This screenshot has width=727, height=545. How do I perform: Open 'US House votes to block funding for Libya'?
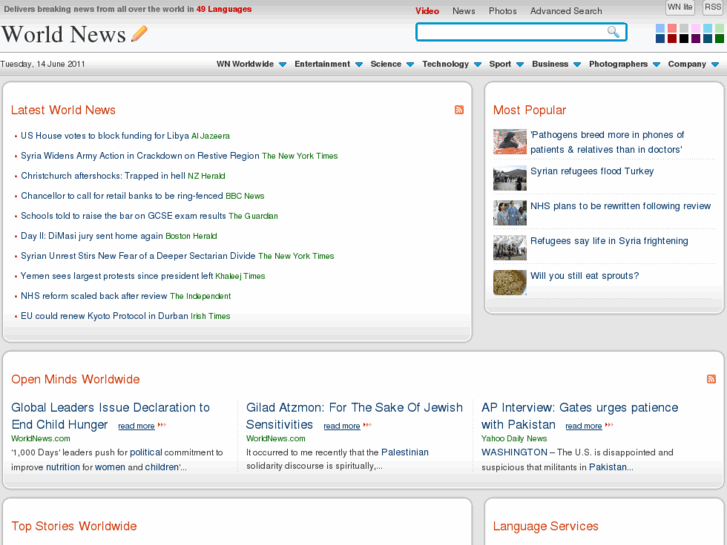105,136
